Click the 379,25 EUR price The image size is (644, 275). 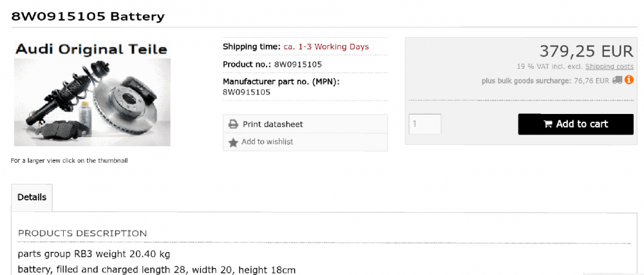point(586,52)
